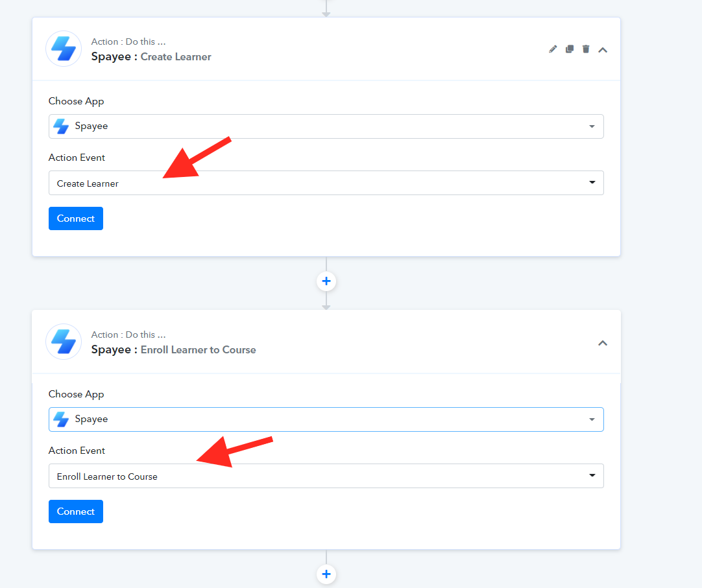Image resolution: width=702 pixels, height=588 pixels.
Task: Click Spayee logo in Create Learner header
Action: pos(64,49)
